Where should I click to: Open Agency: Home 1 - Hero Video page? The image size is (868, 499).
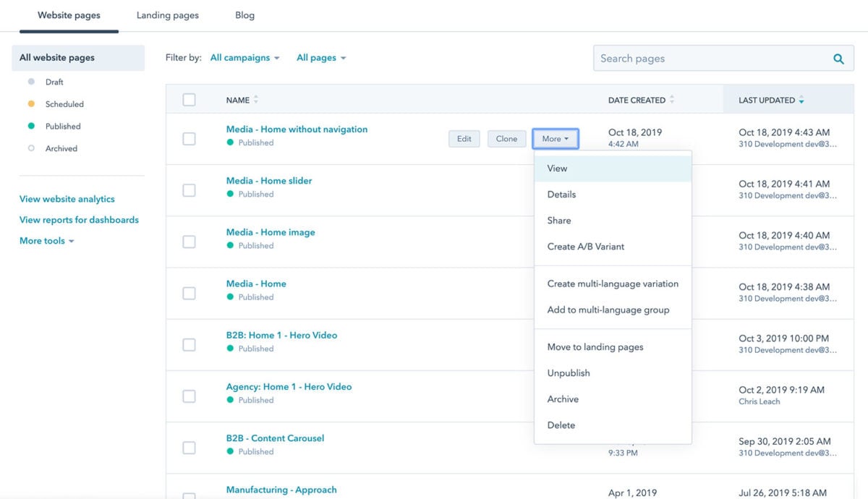[x=289, y=387]
